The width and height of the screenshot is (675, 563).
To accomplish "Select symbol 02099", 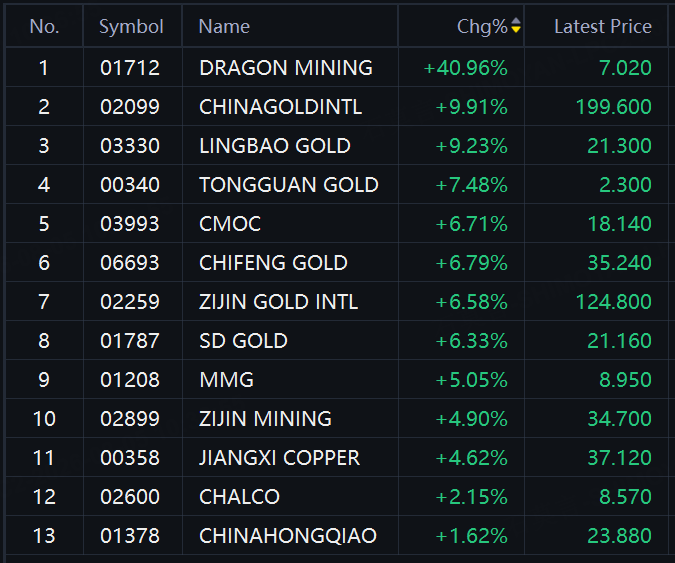I will 130,107.
